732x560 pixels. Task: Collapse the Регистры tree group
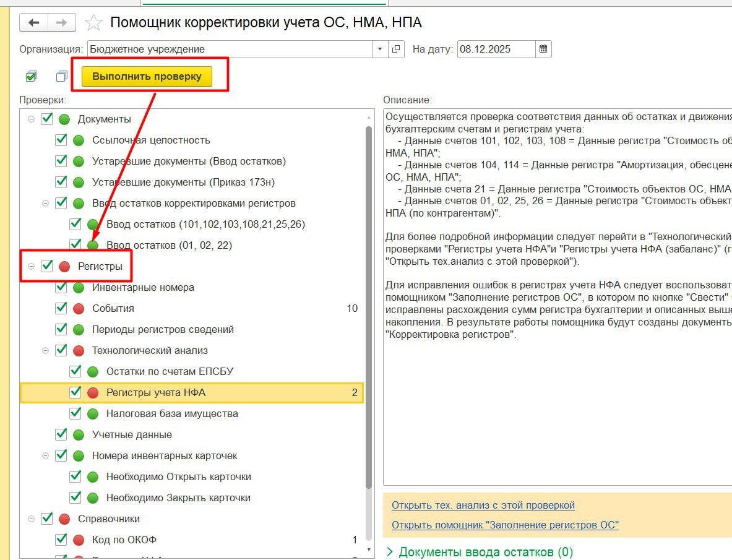32,267
